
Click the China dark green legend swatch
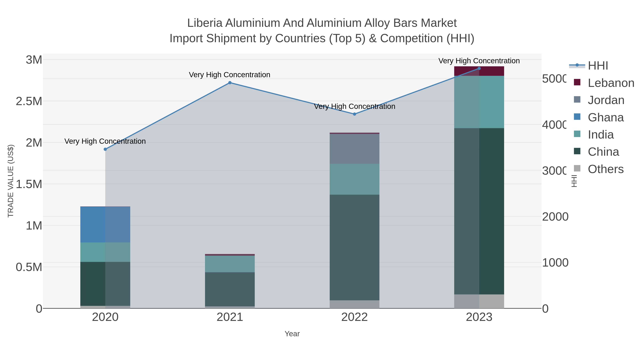pos(577,151)
